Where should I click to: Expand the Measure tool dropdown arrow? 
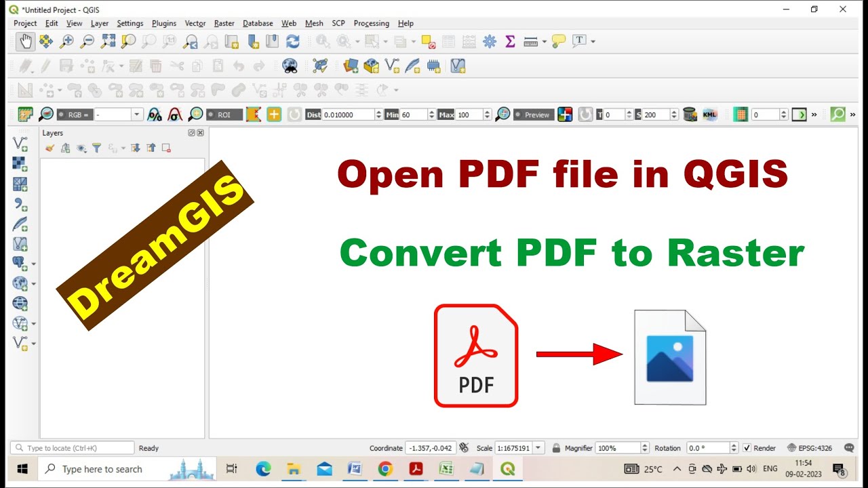(x=544, y=42)
